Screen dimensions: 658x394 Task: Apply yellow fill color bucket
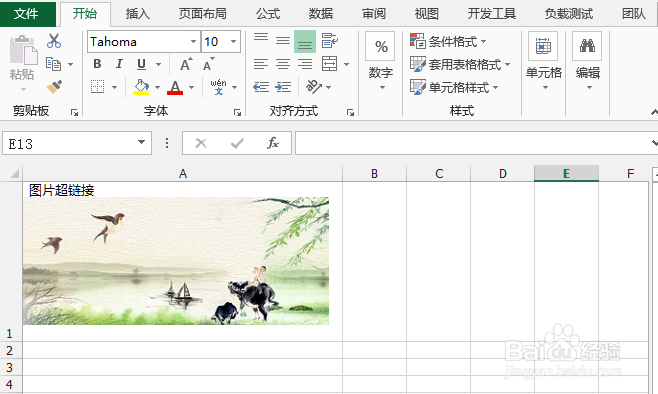pyautogui.click(x=141, y=87)
